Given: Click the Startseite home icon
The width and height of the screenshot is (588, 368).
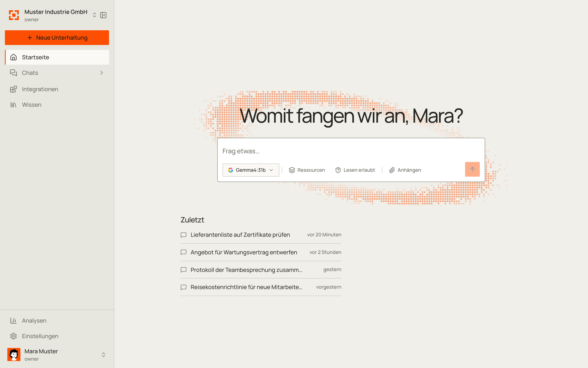Looking at the screenshot, I should pos(14,57).
